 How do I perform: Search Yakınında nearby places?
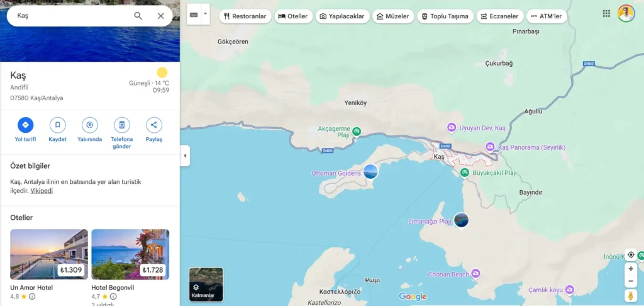tap(89, 125)
